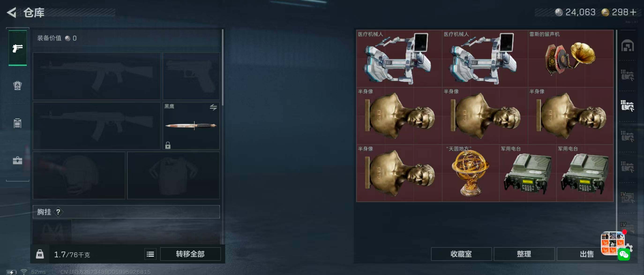The image size is (644, 275).
Task: Open the chest rig clipboard tab
Action: tap(18, 123)
